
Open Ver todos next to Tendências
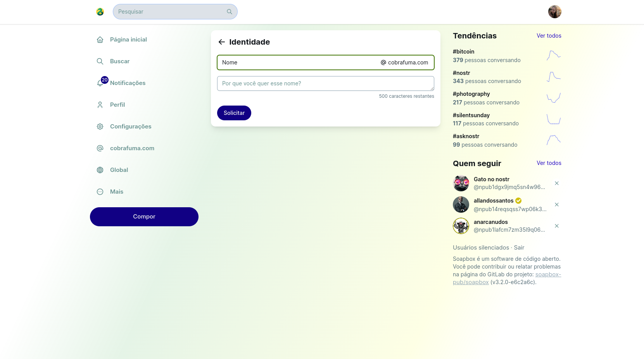point(549,36)
